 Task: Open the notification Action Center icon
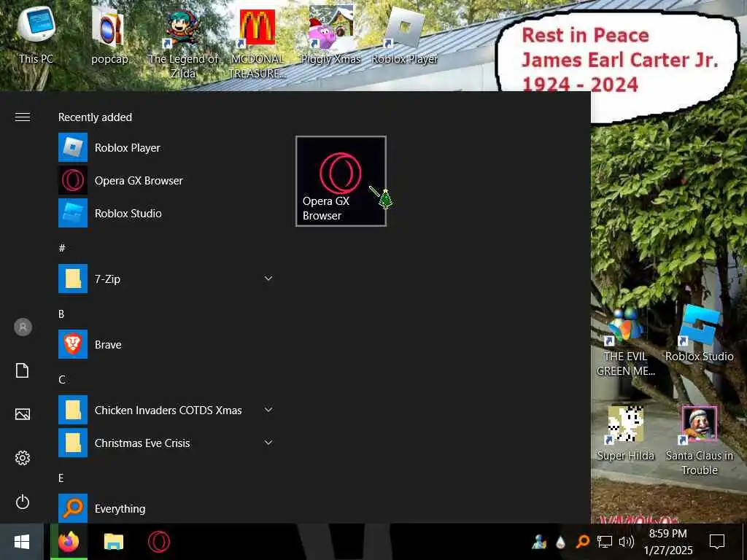[717, 542]
